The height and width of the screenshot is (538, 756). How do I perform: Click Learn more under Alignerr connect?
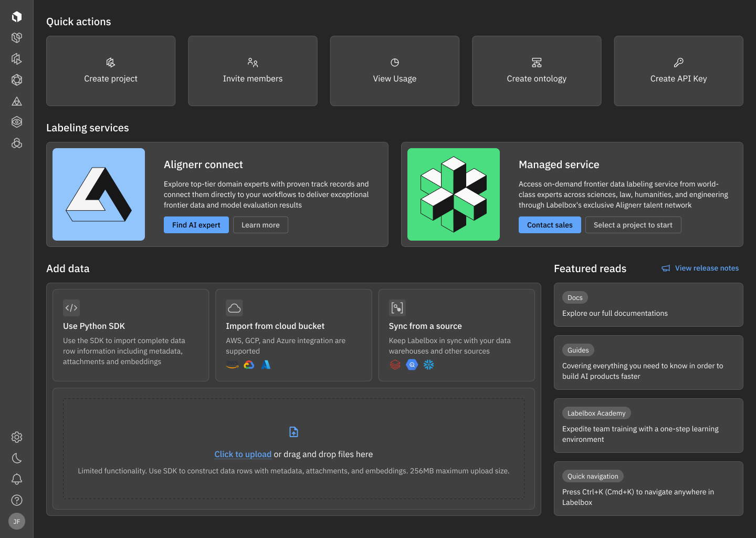260,225
